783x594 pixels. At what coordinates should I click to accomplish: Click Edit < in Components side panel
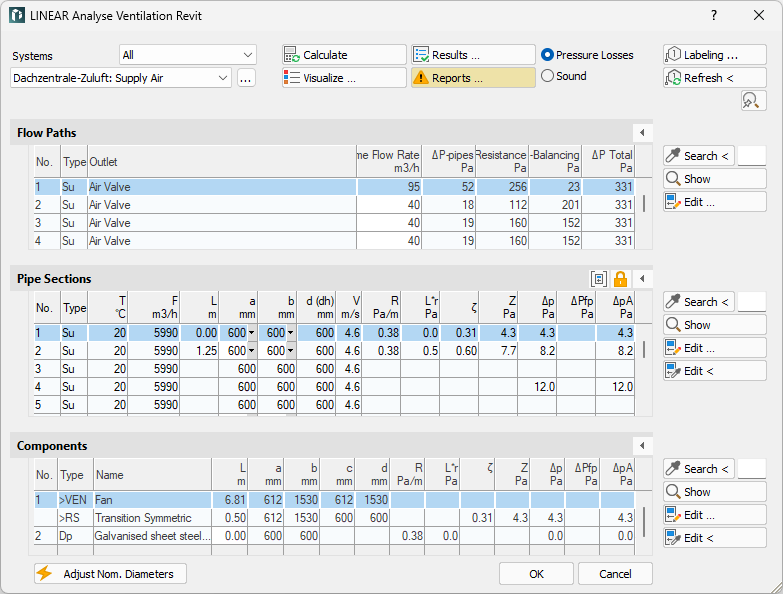point(715,538)
